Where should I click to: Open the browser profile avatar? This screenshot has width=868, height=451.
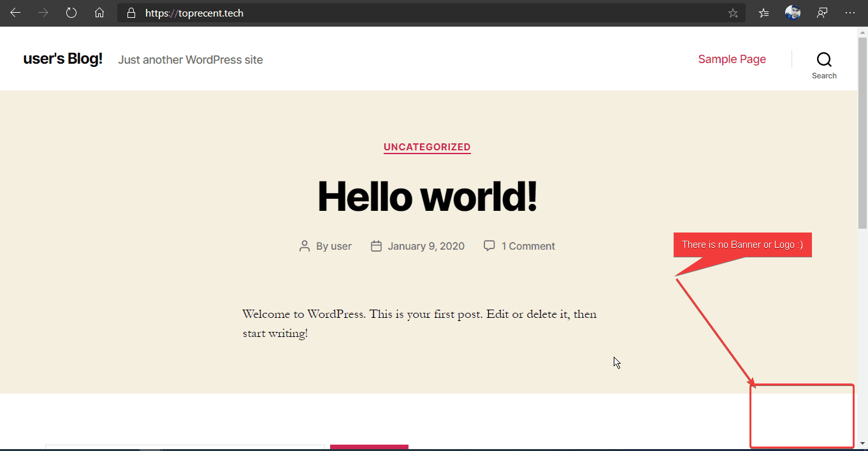click(x=793, y=12)
